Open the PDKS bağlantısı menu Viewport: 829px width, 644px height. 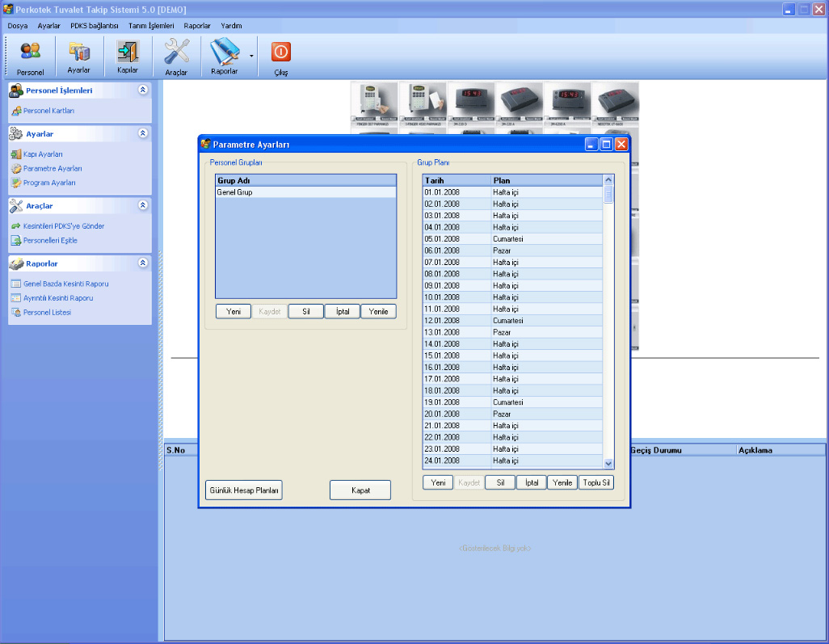(x=95, y=26)
